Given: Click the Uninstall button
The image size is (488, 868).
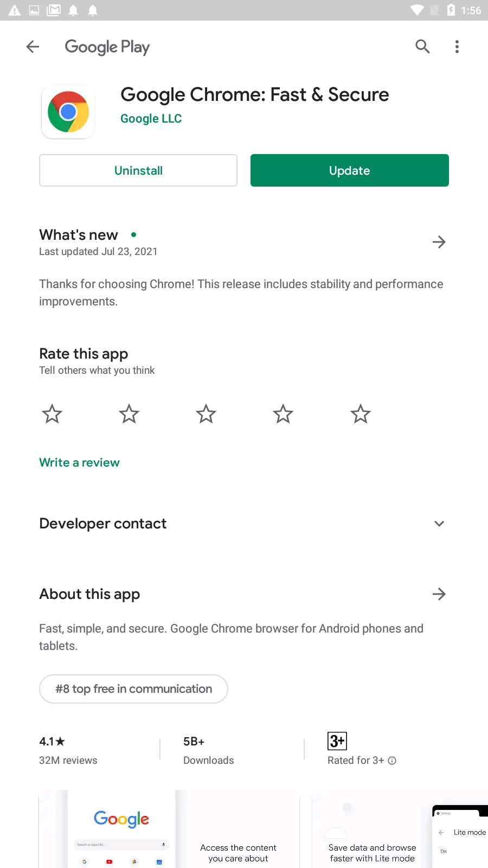Looking at the screenshot, I should (138, 170).
